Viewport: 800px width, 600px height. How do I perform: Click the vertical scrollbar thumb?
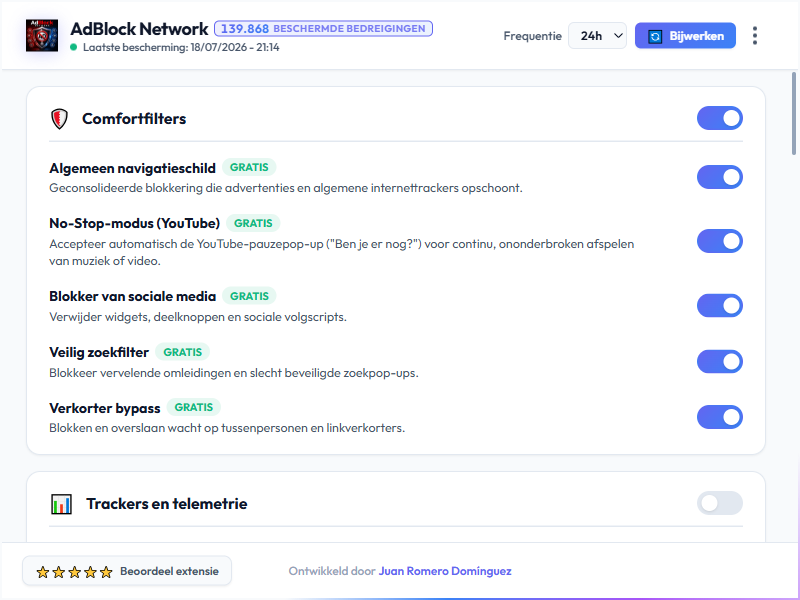794,113
